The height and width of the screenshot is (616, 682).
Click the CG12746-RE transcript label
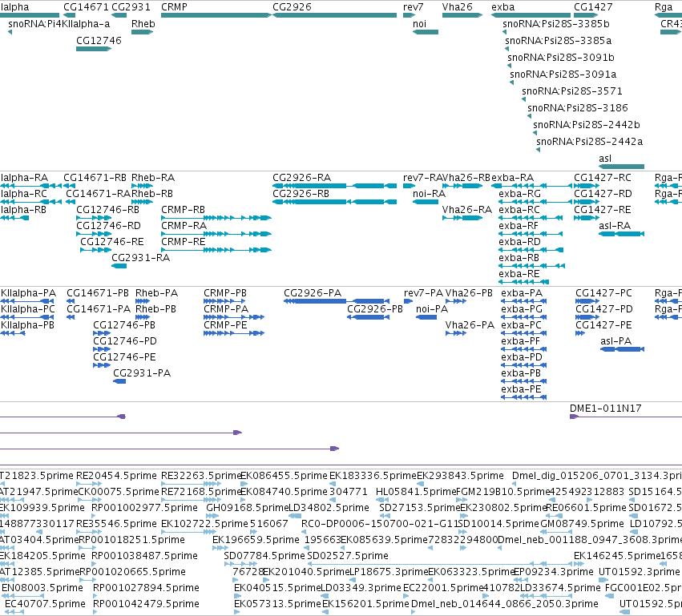click(111, 242)
